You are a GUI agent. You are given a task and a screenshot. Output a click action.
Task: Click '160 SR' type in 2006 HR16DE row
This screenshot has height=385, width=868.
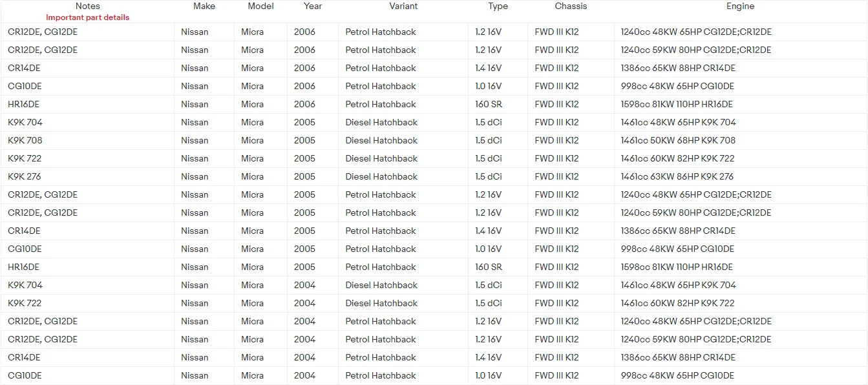click(x=489, y=104)
